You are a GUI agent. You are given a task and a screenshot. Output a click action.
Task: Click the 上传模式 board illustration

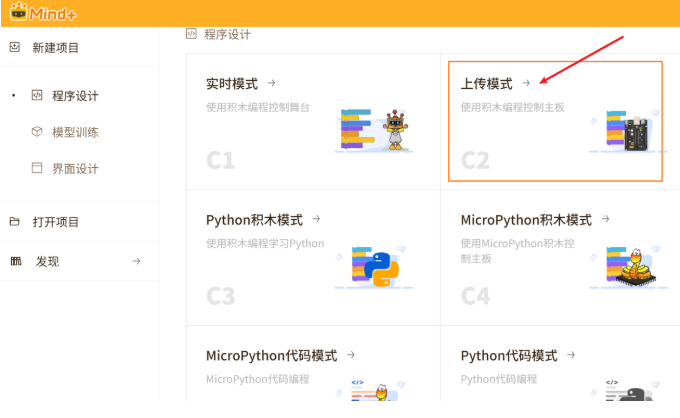click(x=628, y=131)
